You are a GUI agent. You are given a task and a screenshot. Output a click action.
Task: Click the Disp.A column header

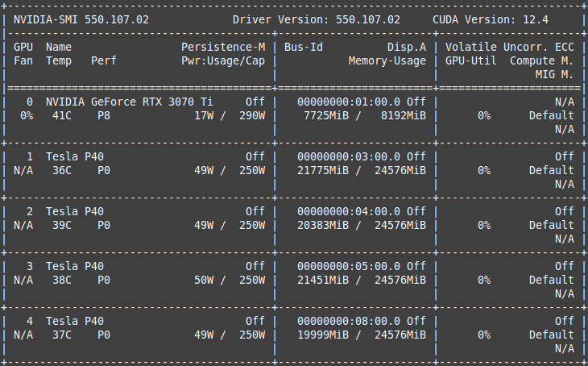407,47
